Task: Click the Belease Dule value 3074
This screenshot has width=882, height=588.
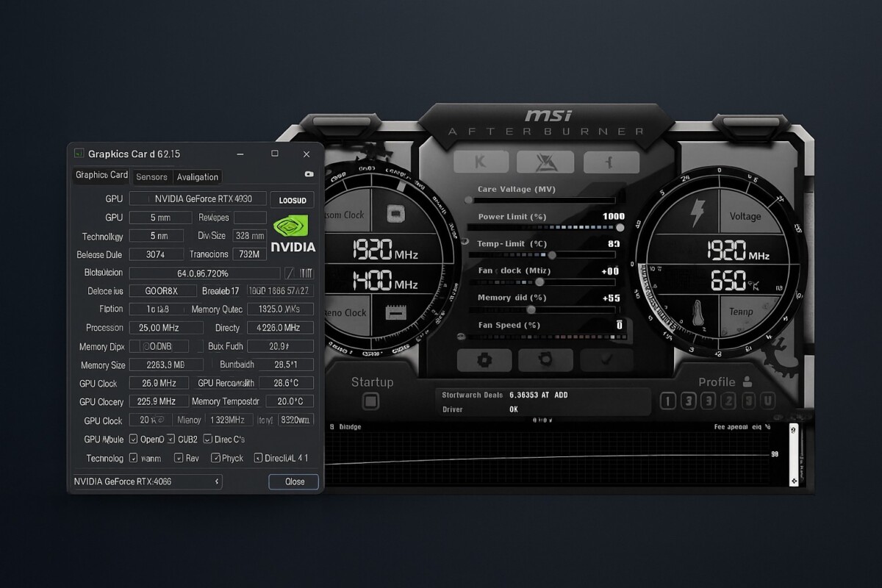Action: pos(156,254)
